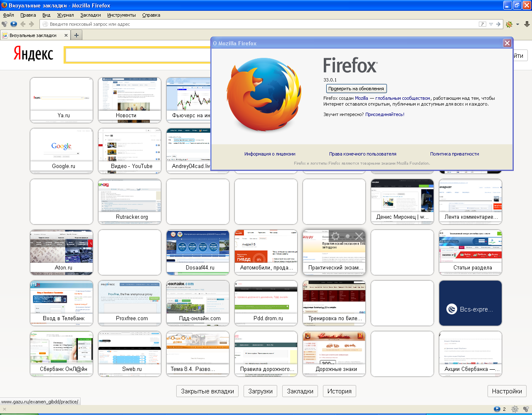Image resolution: width=532 pixels, height=415 pixels.
Task: Close the Визуальные закладки tab
Action: click(66, 35)
